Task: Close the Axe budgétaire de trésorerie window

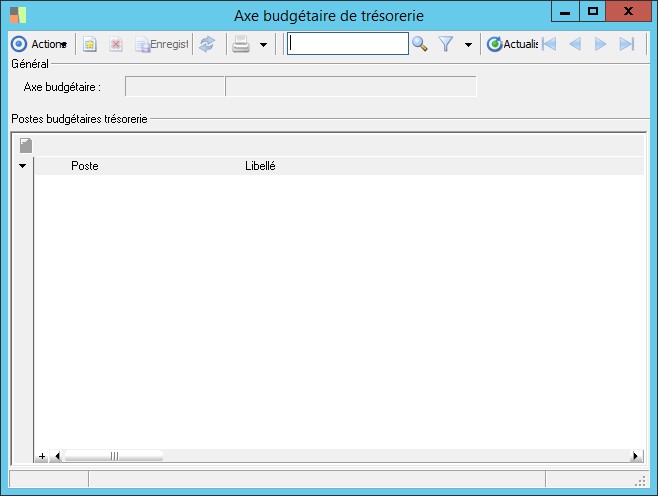Action: click(x=628, y=12)
